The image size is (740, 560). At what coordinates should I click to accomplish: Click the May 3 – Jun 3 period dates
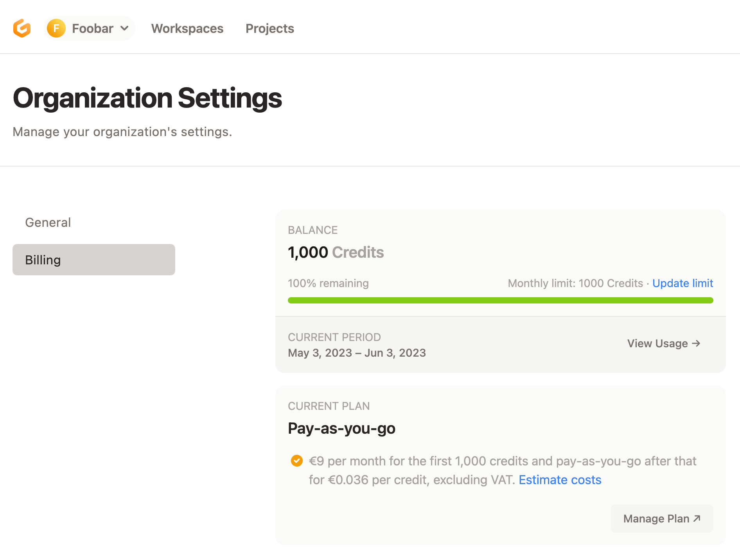click(357, 353)
